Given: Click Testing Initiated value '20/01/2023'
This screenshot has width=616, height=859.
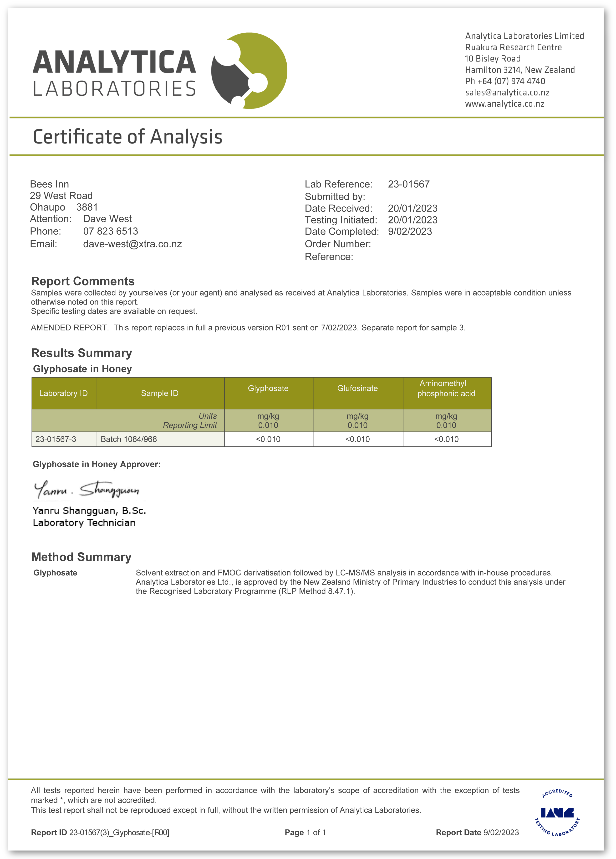Looking at the screenshot, I should [412, 220].
